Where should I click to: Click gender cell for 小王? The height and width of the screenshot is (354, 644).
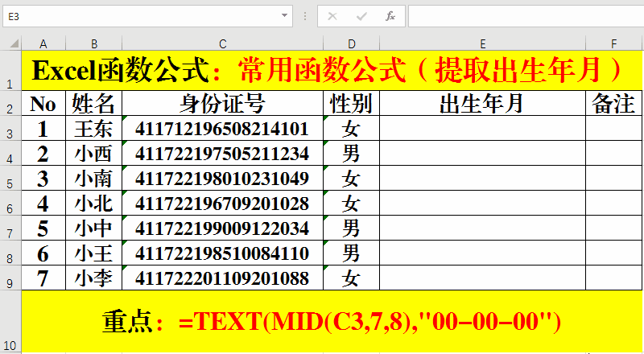pyautogui.click(x=351, y=253)
